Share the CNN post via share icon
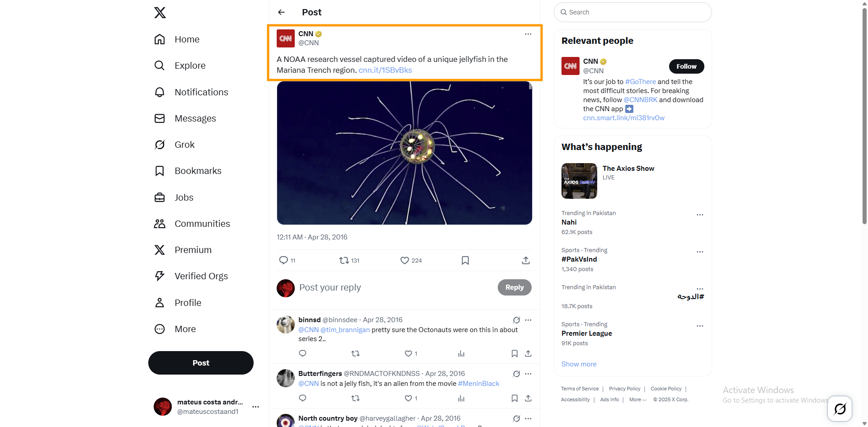This screenshot has height=427, width=868. [x=525, y=260]
